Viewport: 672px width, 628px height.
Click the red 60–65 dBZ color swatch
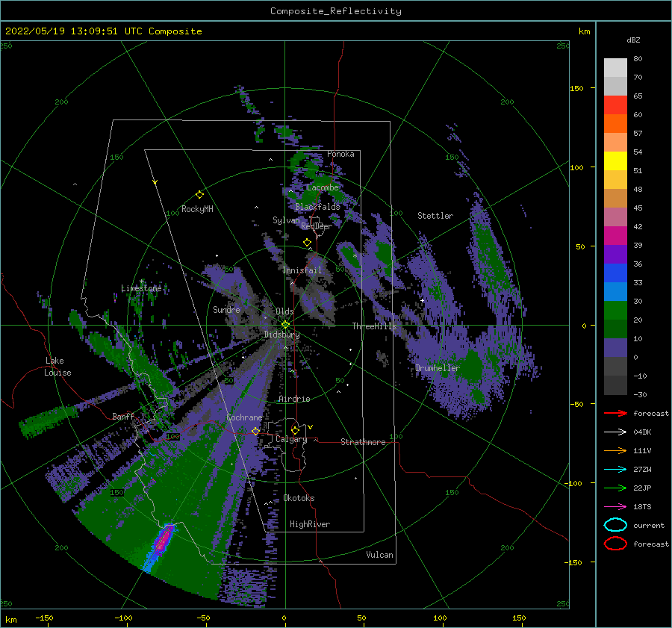coord(615,105)
